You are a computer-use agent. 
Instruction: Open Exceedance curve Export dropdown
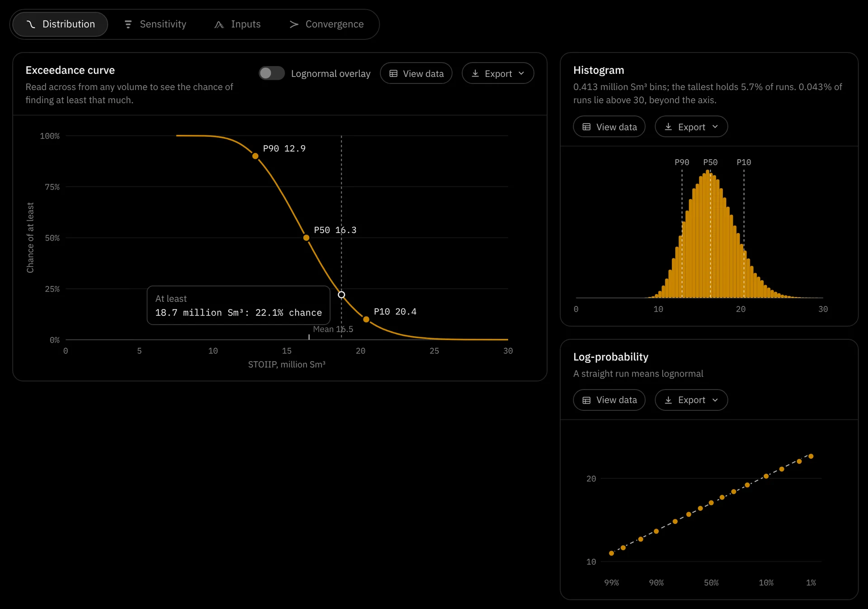(x=498, y=73)
